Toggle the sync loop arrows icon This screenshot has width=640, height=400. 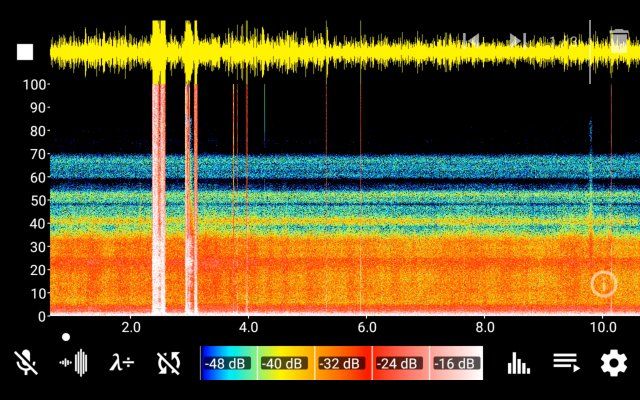169,362
